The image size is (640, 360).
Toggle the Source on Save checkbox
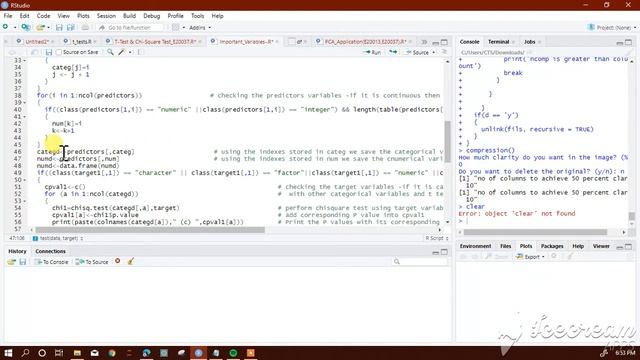59,52
